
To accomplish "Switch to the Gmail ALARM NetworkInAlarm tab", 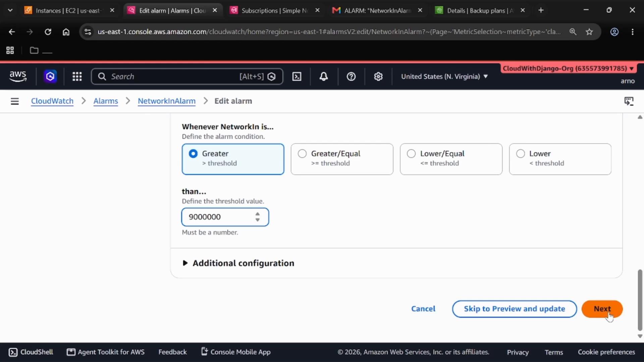I will pos(378,10).
